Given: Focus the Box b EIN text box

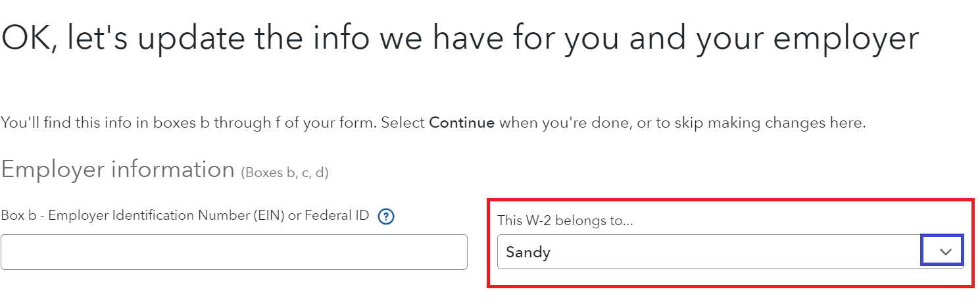Looking at the screenshot, I should [x=233, y=252].
